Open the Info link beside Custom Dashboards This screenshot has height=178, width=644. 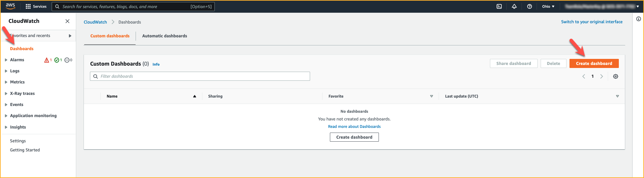click(156, 64)
